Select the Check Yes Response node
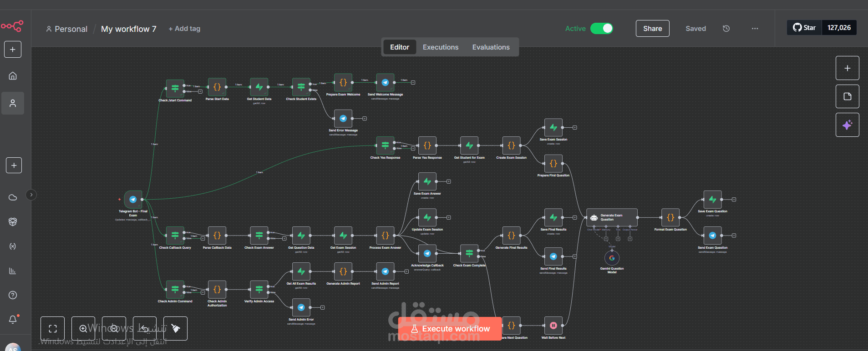868x351 pixels. 385,145
